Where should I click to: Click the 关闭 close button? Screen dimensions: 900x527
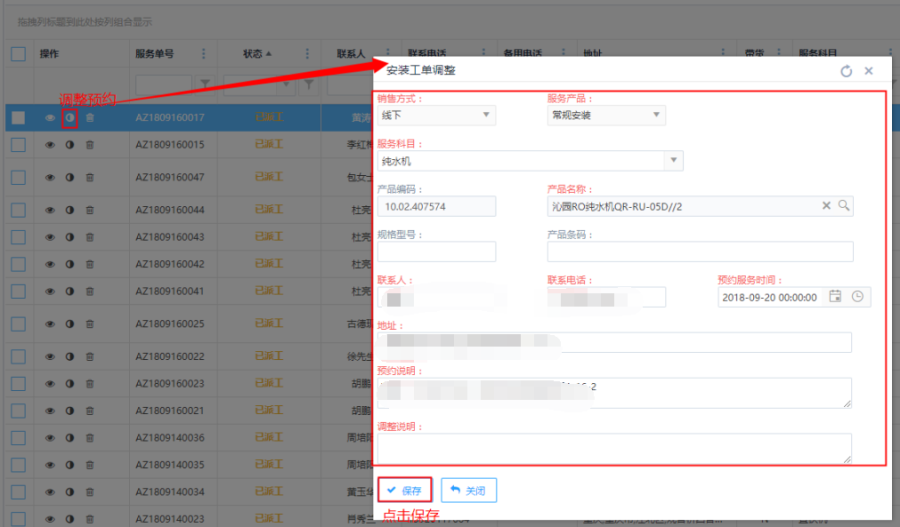click(468, 490)
